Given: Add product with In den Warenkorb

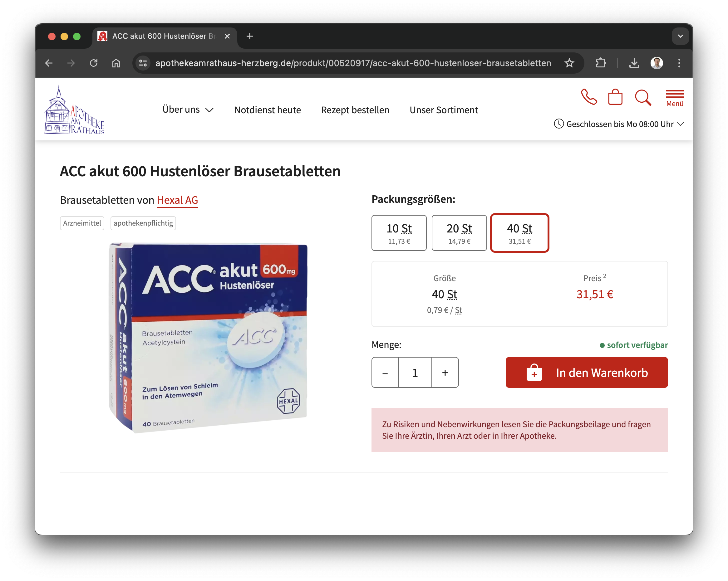Looking at the screenshot, I should [x=586, y=372].
